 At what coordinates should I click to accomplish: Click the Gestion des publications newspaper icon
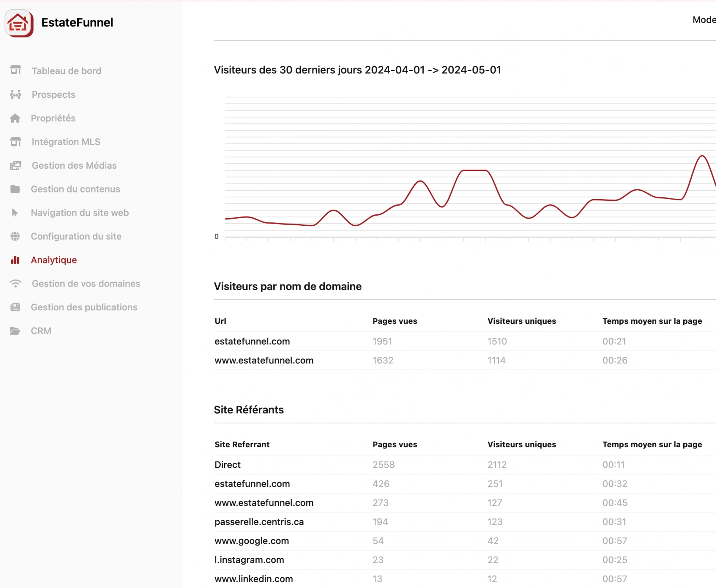point(15,307)
